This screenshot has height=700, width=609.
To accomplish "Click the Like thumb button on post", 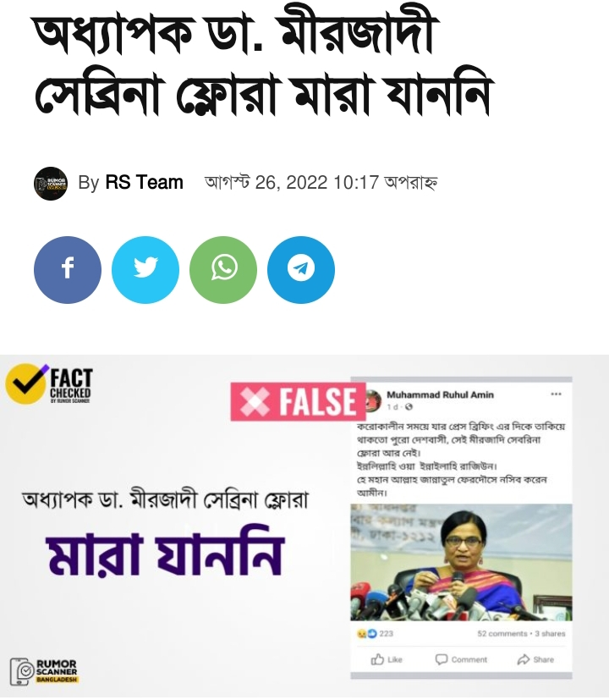I will click(387, 659).
